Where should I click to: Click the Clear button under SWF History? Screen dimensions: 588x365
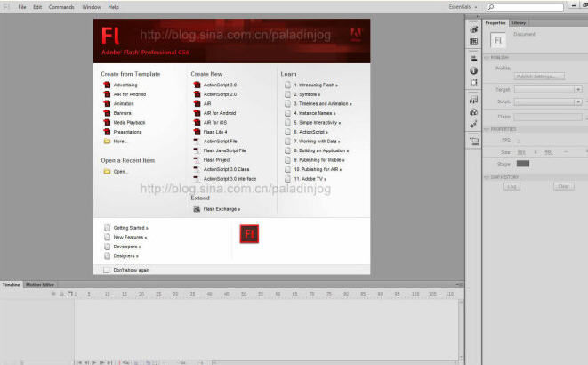[x=564, y=186]
